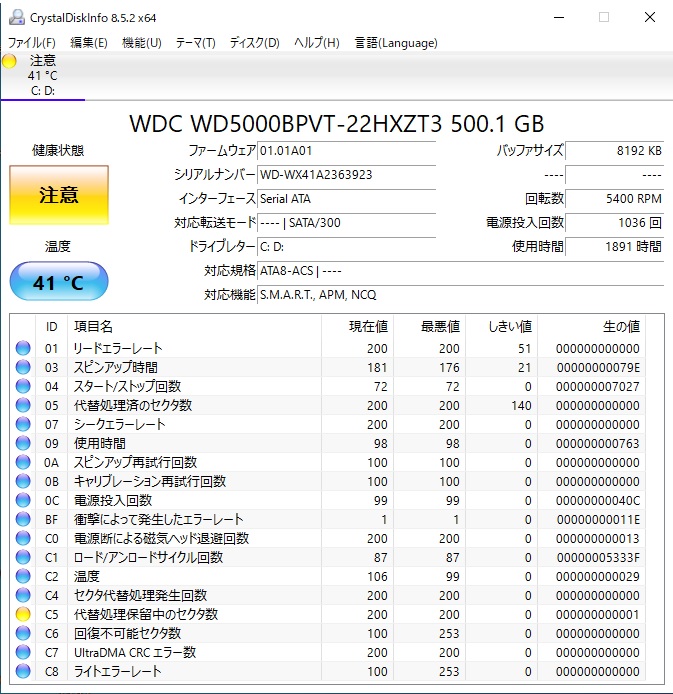The width and height of the screenshot is (673, 694).
Task: Click the yellow warning dot for C5 代替処理保留中のセクタ数
Action: (x=23, y=615)
